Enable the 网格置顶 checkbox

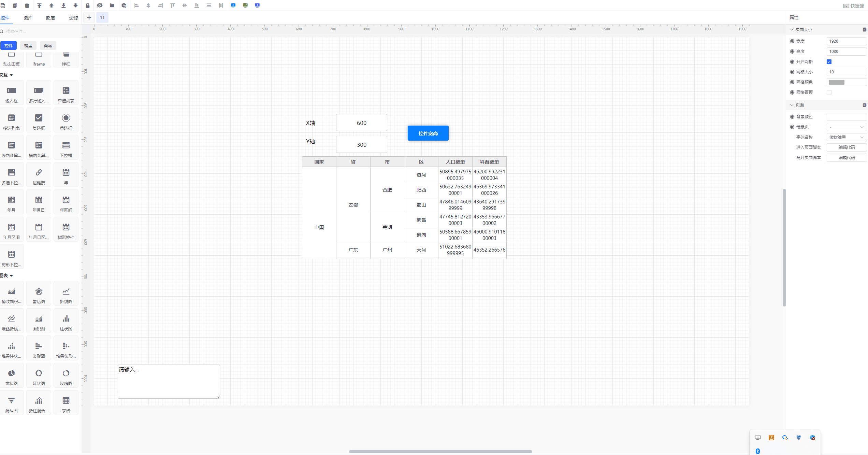point(829,93)
